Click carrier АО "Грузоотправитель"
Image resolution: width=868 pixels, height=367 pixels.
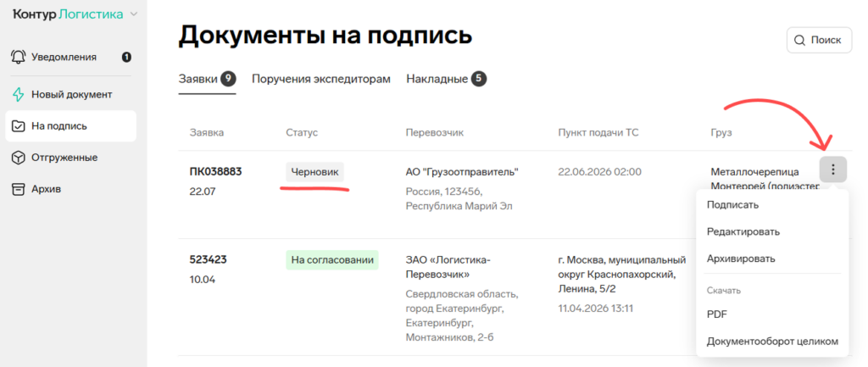462,171
